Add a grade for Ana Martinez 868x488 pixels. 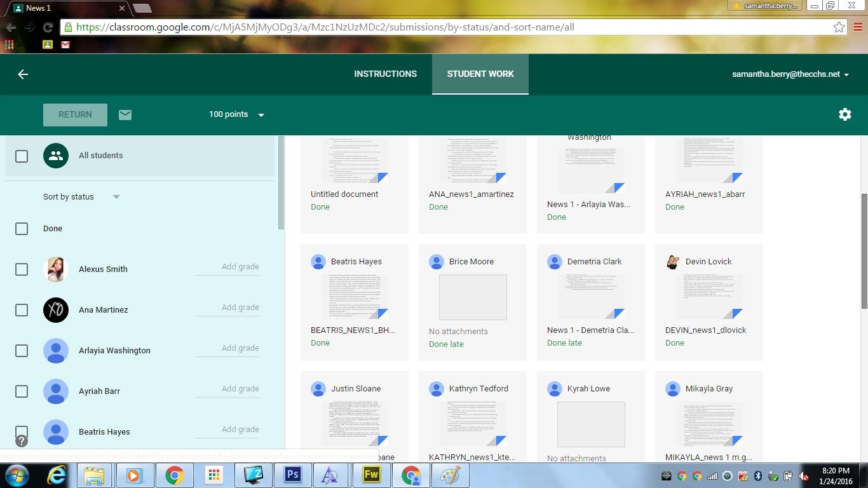[x=227, y=308]
